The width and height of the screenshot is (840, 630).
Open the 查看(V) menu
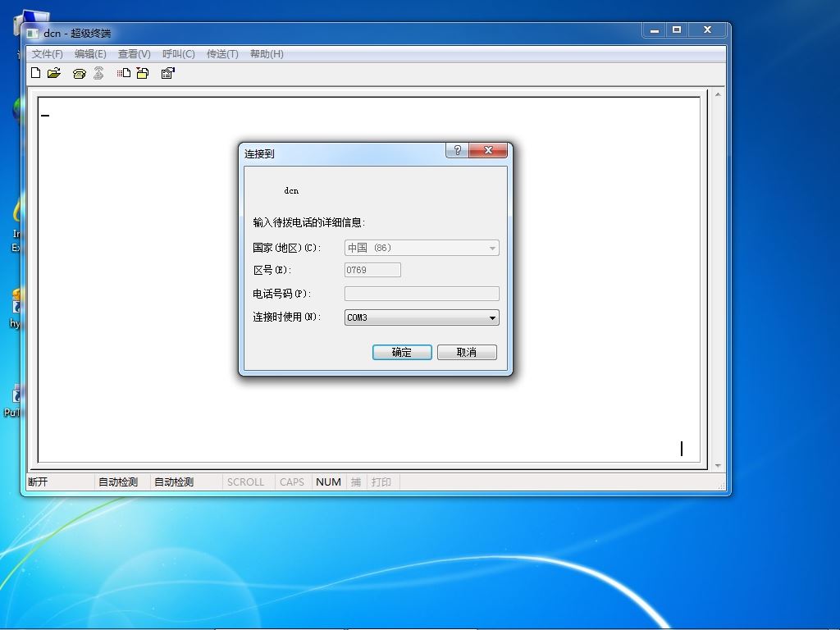(x=134, y=53)
